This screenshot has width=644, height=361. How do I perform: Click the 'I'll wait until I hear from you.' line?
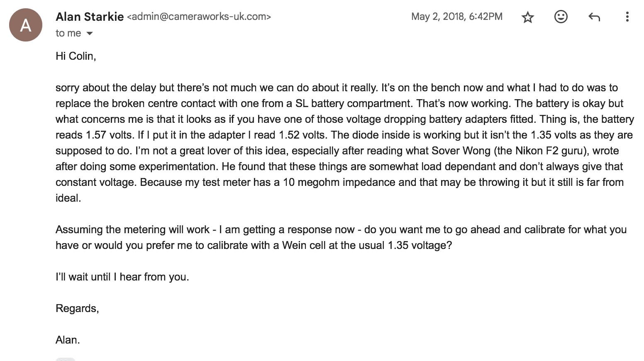coord(122,277)
